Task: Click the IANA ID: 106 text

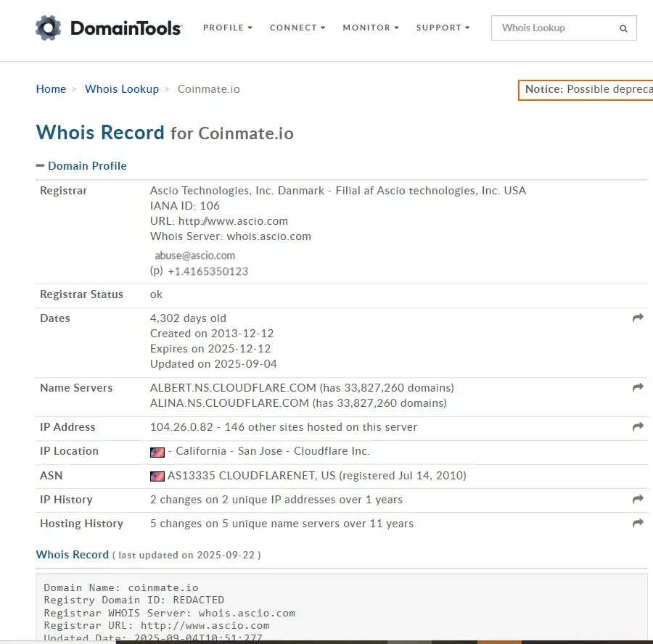Action: click(184, 206)
